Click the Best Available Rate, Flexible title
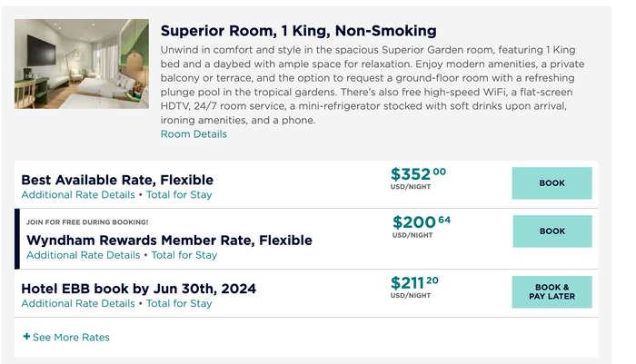This screenshot has width=636, height=364. point(117,180)
